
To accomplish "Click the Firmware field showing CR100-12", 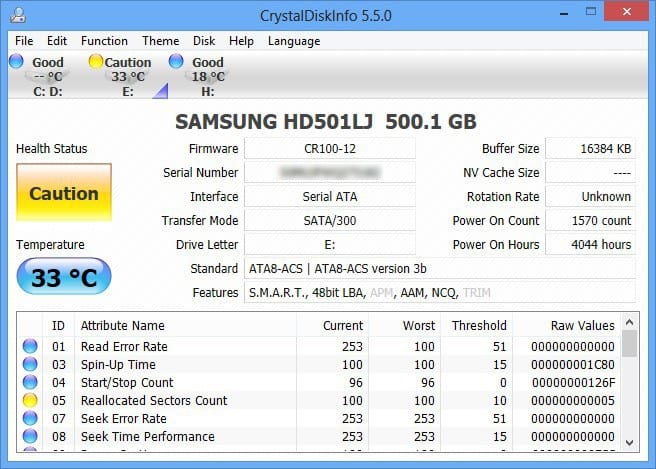I will pyautogui.click(x=330, y=149).
